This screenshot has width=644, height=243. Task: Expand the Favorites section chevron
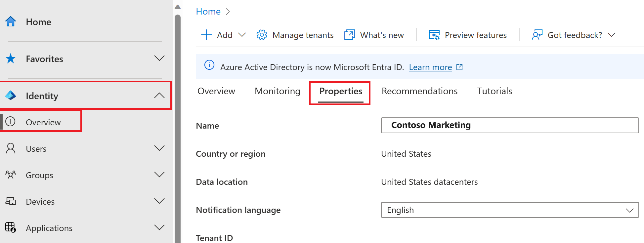click(x=159, y=58)
